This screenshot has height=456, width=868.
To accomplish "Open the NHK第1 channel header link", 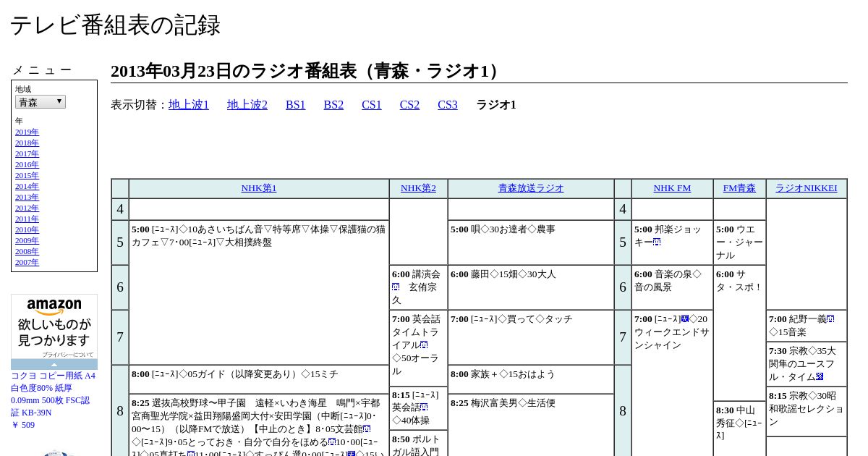I will pyautogui.click(x=259, y=188).
